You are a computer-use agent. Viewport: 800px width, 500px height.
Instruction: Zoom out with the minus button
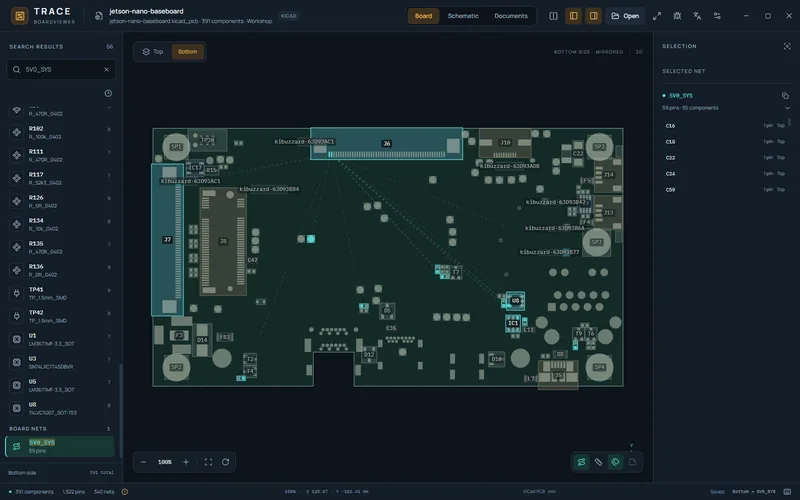143,462
